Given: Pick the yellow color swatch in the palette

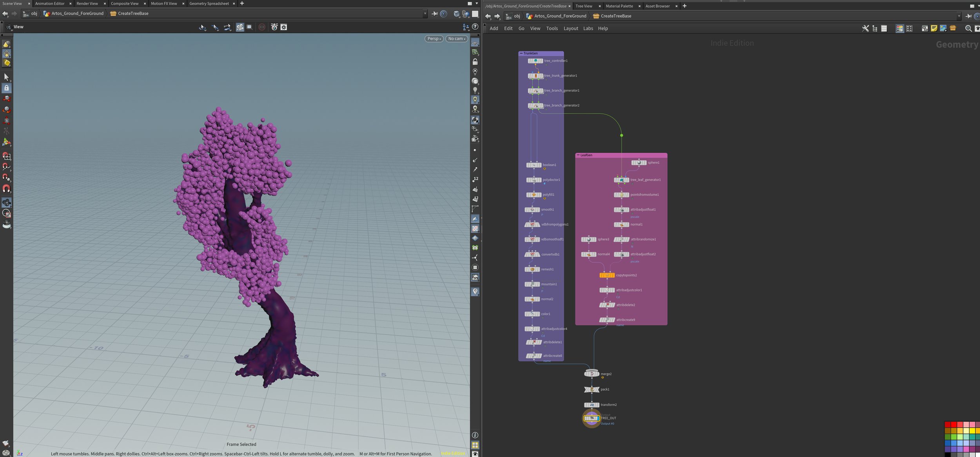Looking at the screenshot, I should pos(973,431).
